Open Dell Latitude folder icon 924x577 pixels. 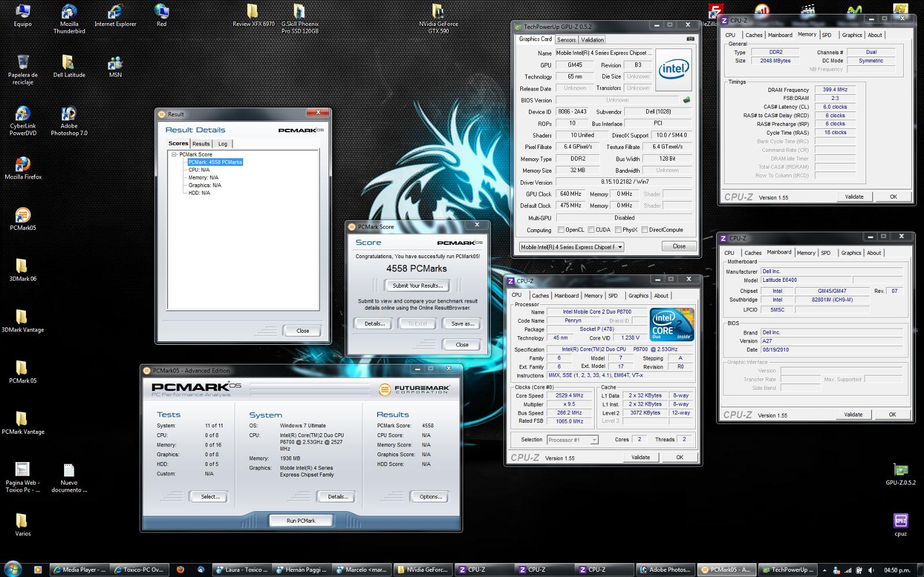click(x=69, y=66)
